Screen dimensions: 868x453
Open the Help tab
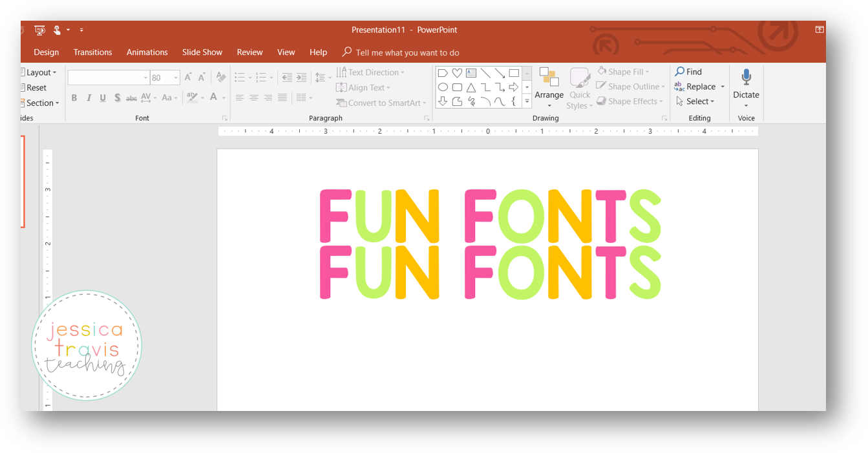coord(318,52)
